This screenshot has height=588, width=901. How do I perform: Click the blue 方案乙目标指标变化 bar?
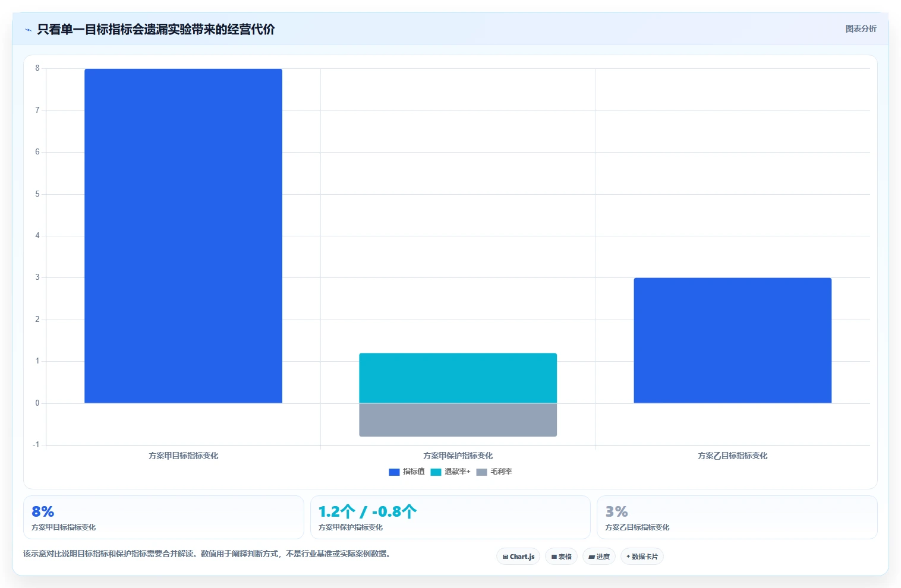click(x=732, y=340)
